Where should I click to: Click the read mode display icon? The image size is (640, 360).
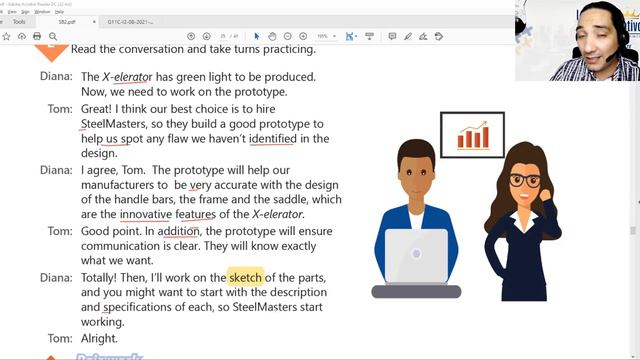[x=369, y=36]
